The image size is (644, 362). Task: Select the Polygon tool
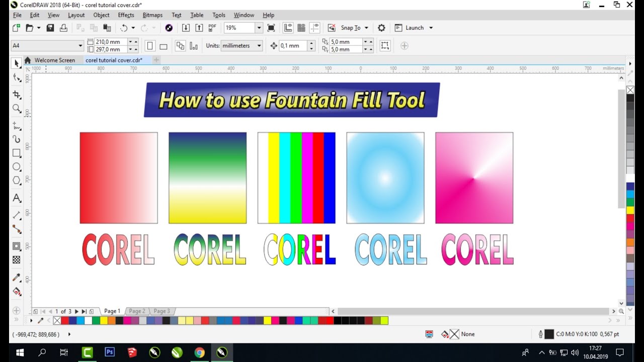[17, 180]
